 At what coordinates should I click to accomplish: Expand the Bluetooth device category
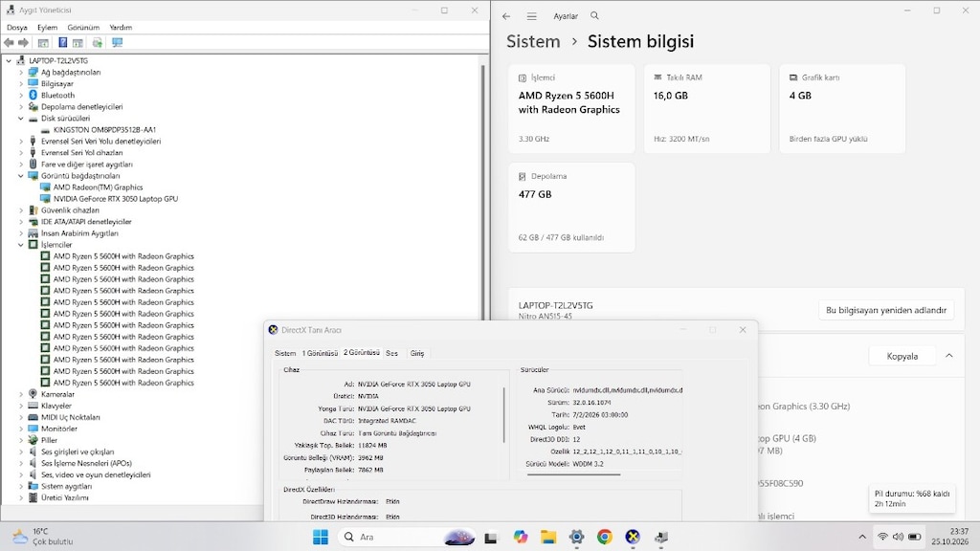tap(21, 95)
